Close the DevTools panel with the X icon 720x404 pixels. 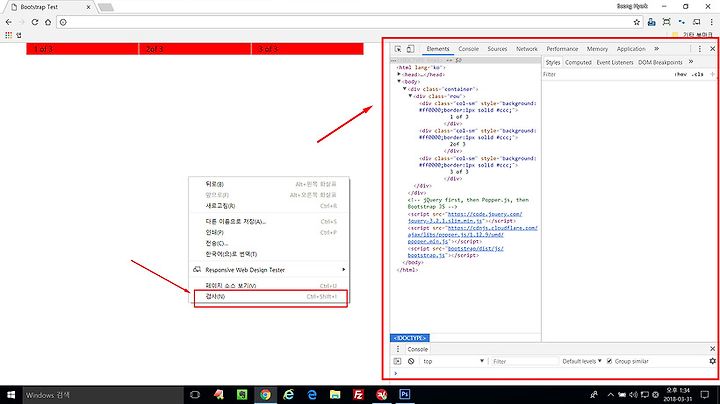point(712,49)
